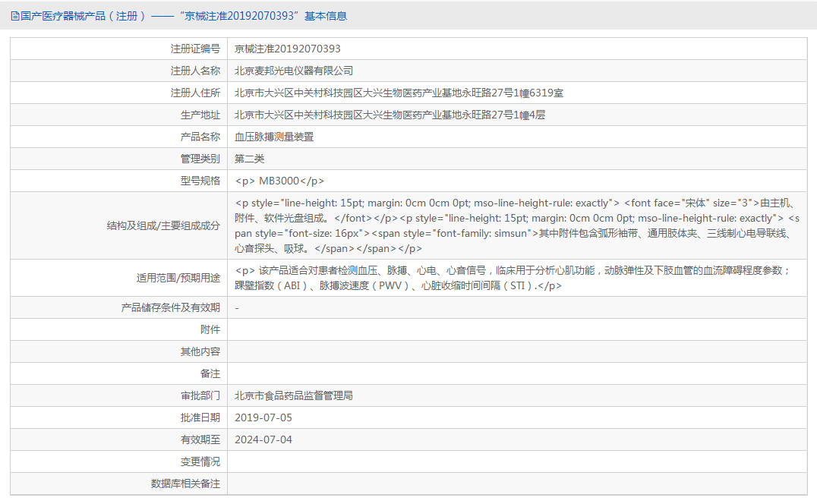
Task: Click approval department 北京市食品药品监督管理局
Action: coord(294,395)
